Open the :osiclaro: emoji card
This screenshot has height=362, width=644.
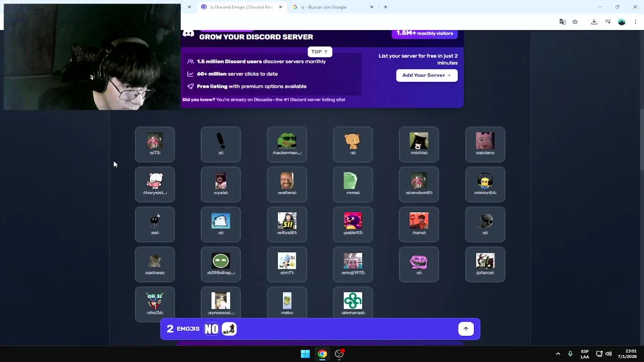[x=485, y=145]
